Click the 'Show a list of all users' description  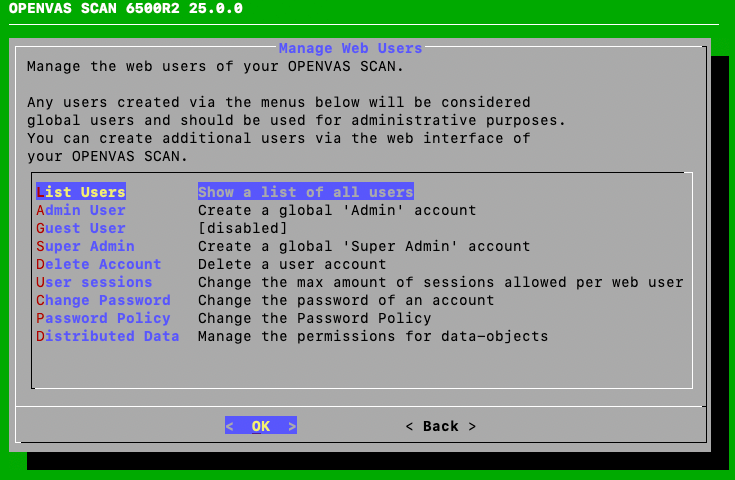305,192
